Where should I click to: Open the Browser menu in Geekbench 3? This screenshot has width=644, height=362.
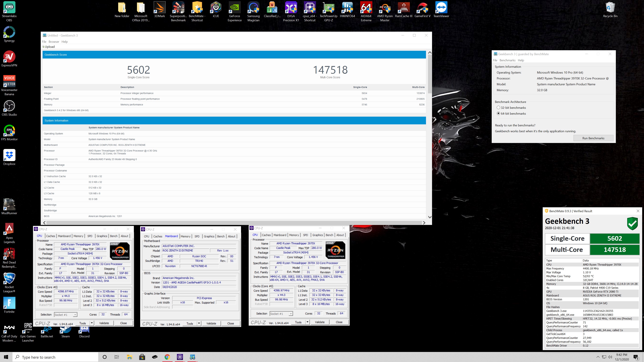[54, 42]
